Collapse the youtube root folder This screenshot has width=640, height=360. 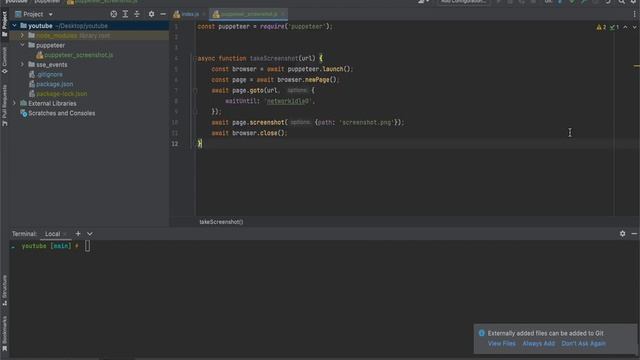click(x=14, y=26)
